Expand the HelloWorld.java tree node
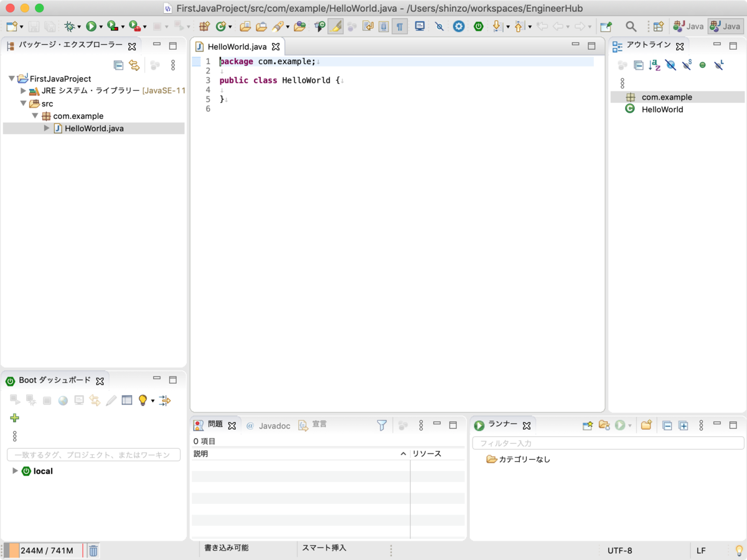 [x=46, y=128]
